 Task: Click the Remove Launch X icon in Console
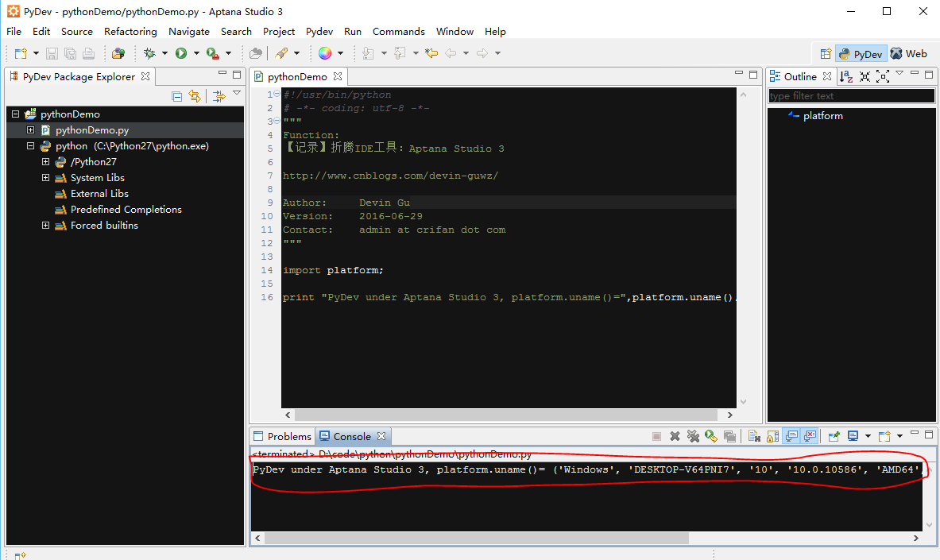point(675,436)
